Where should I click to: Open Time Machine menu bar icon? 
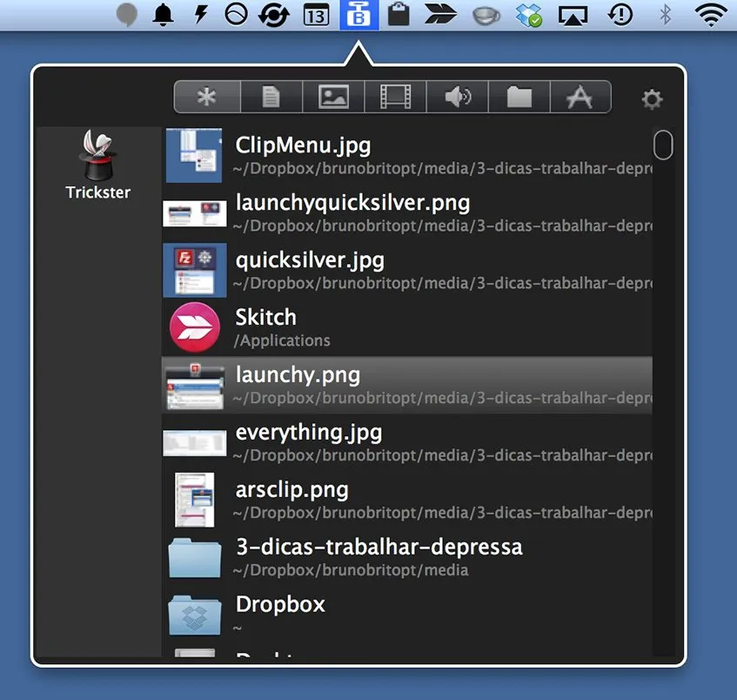(620, 15)
